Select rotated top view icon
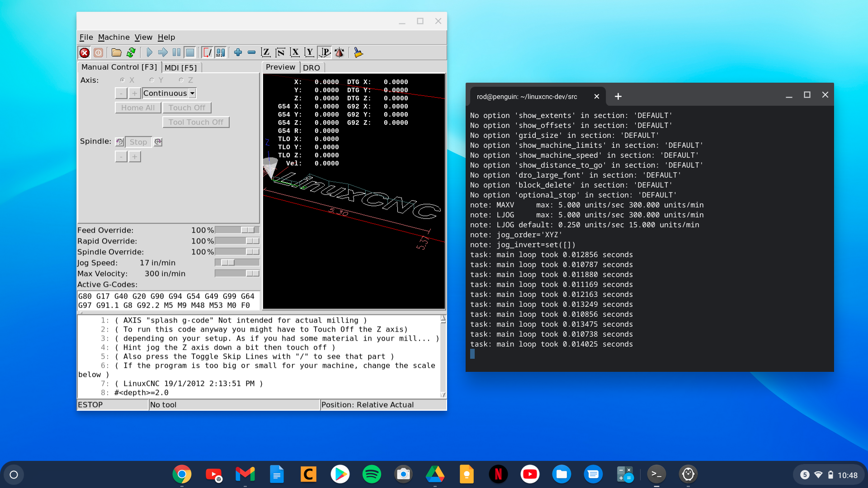The image size is (868, 488). tap(280, 53)
